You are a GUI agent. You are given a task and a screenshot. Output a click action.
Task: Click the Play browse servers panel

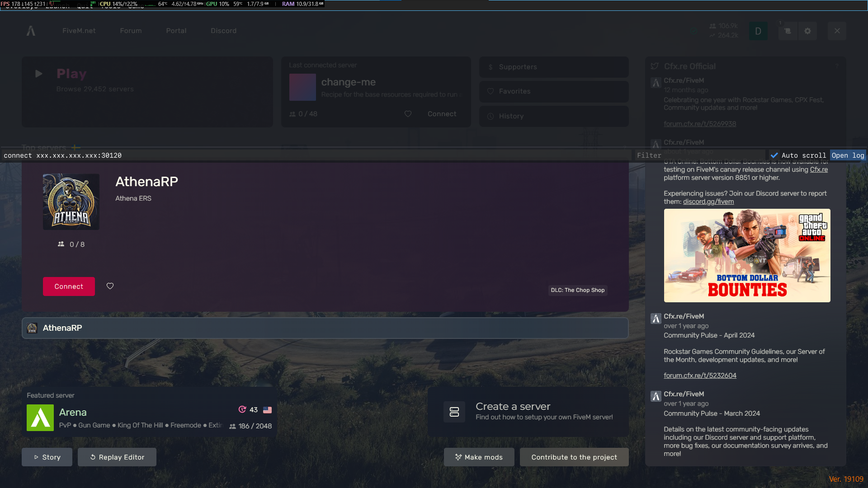[147, 92]
